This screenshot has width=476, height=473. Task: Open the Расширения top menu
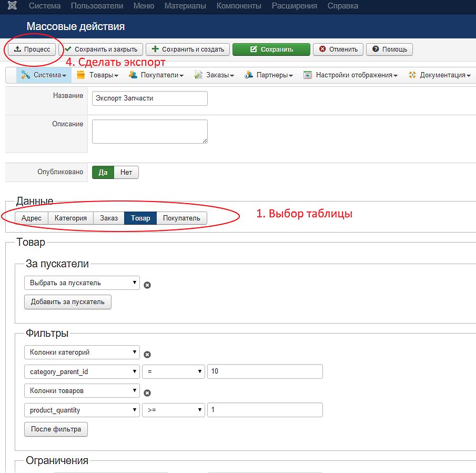[294, 6]
